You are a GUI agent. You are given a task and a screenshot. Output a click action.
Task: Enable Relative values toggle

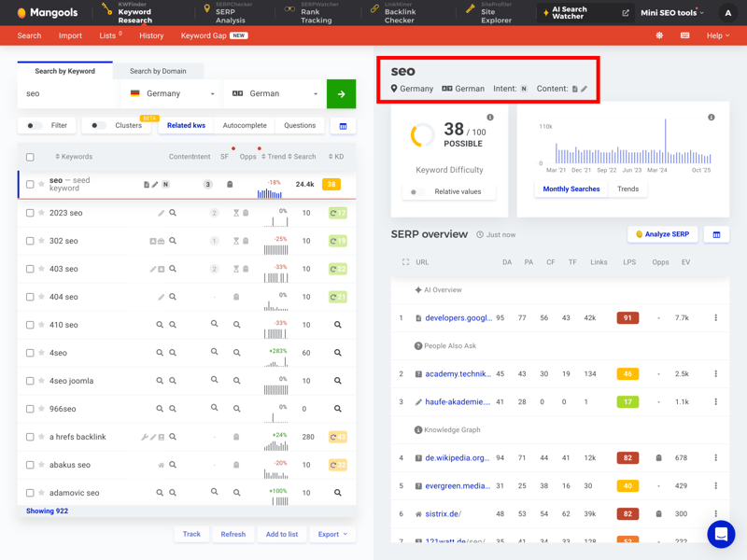(x=417, y=191)
